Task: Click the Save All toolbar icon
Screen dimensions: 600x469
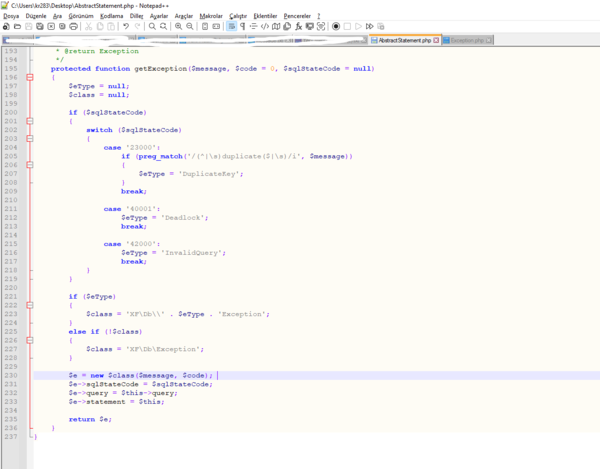Action: 40,26
